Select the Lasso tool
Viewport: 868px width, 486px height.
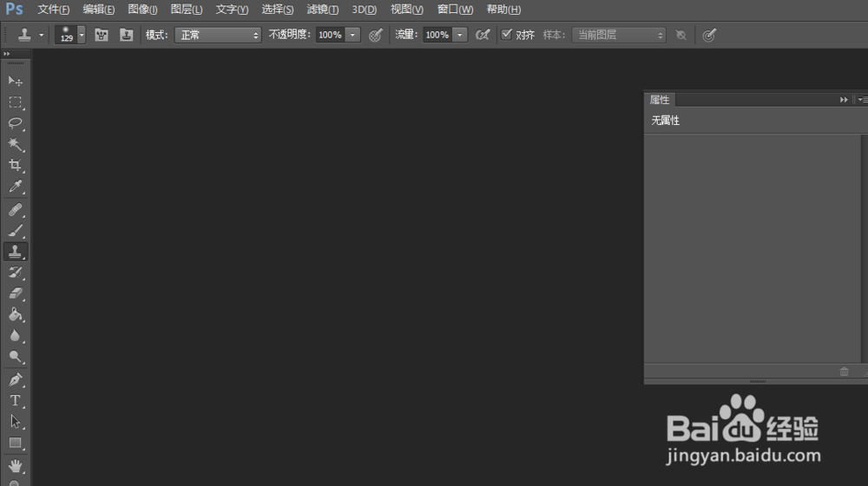coord(15,123)
